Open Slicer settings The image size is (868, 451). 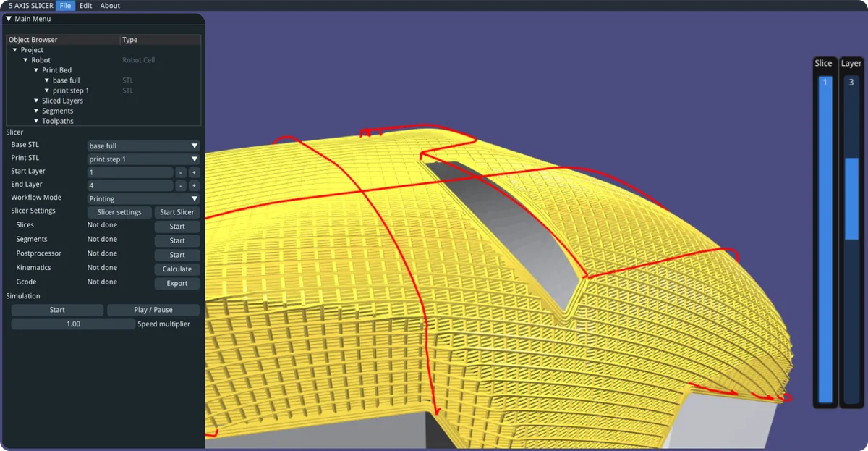pyautogui.click(x=119, y=212)
